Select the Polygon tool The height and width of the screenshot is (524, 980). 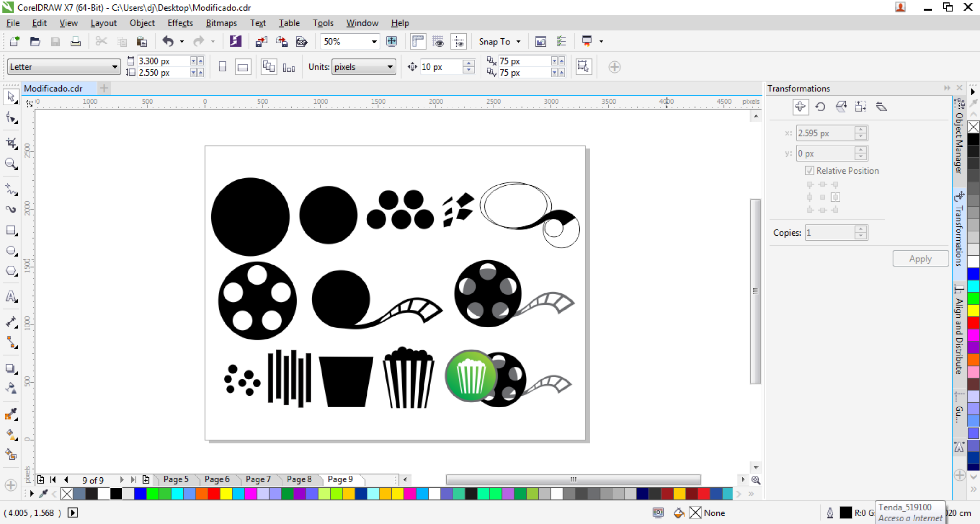[11, 271]
